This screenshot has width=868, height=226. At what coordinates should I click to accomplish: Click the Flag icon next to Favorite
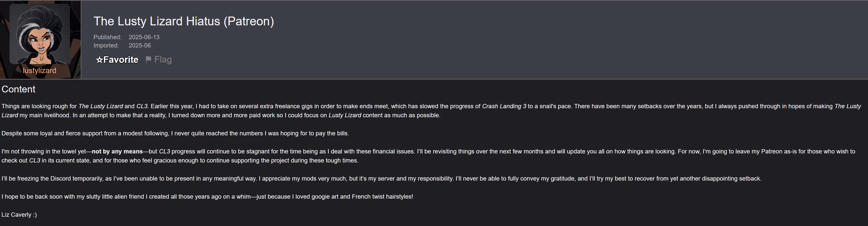[148, 60]
